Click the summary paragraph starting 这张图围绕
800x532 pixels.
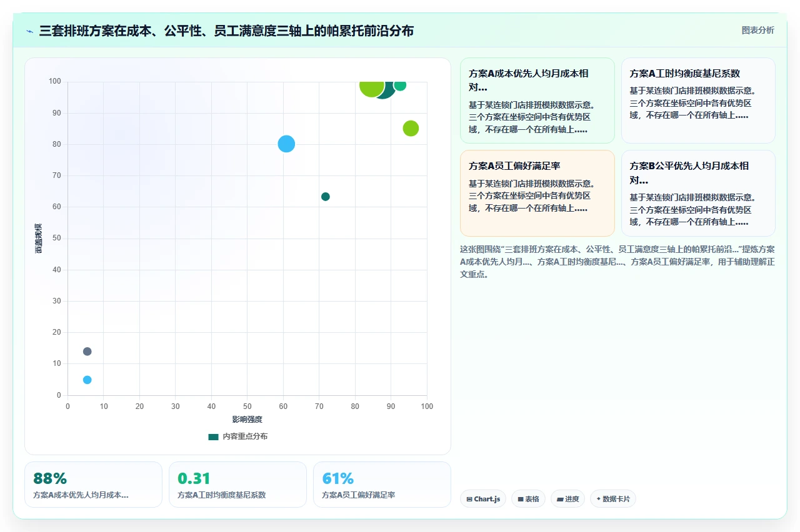617,261
